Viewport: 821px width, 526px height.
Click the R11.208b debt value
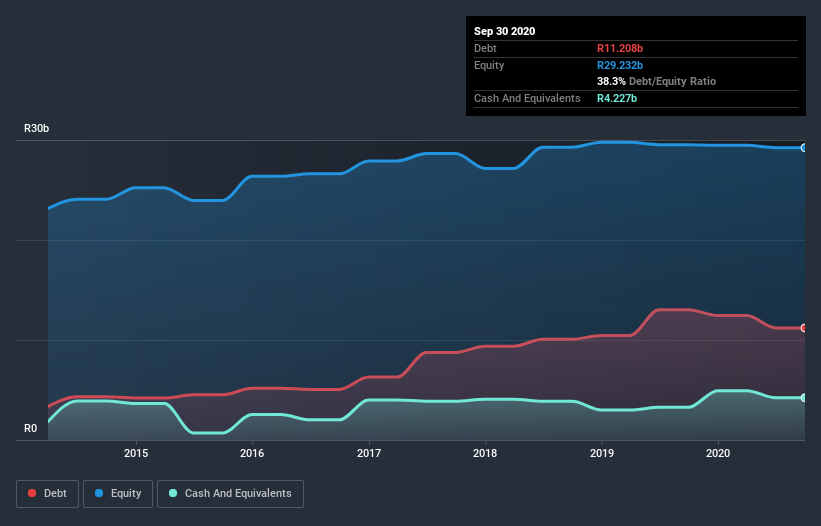point(620,48)
